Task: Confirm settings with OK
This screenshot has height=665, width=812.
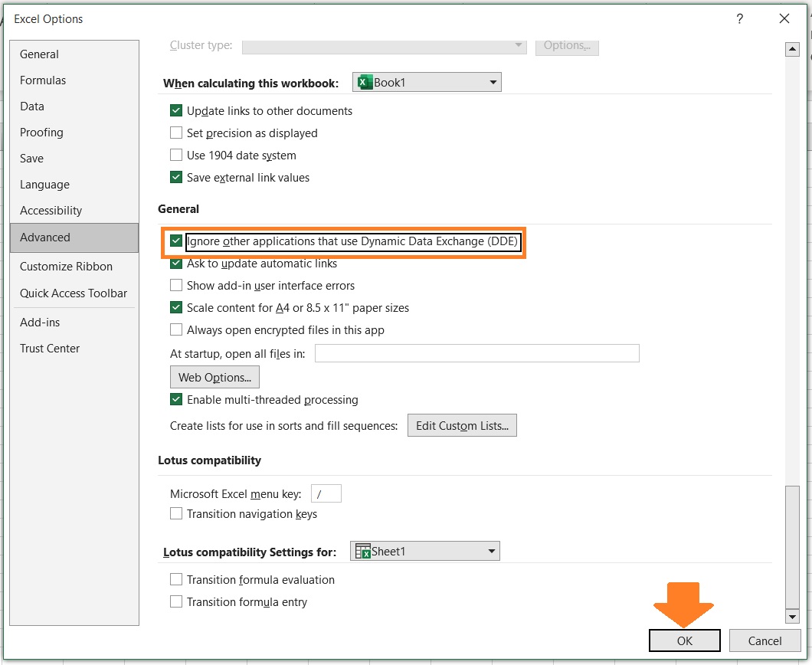Action: [x=685, y=640]
